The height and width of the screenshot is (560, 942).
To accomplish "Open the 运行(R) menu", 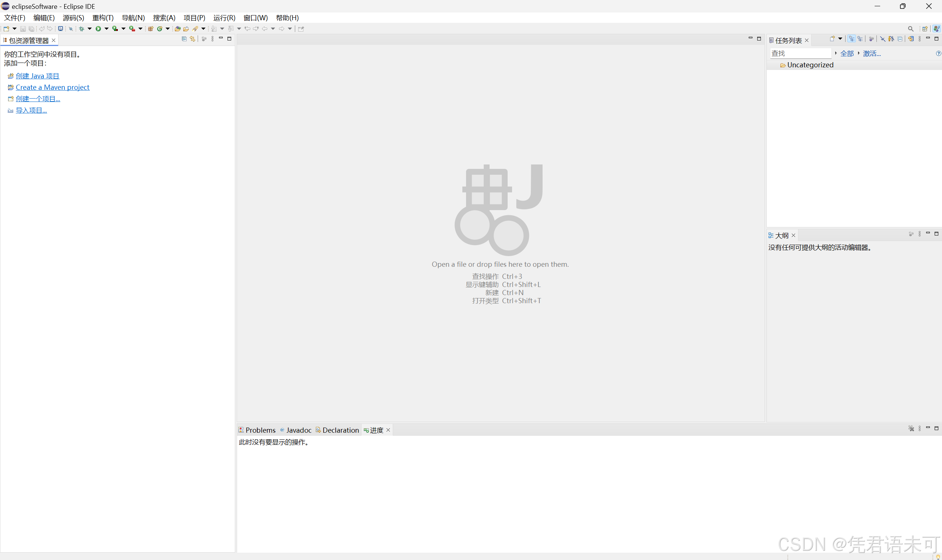I will 224,18.
